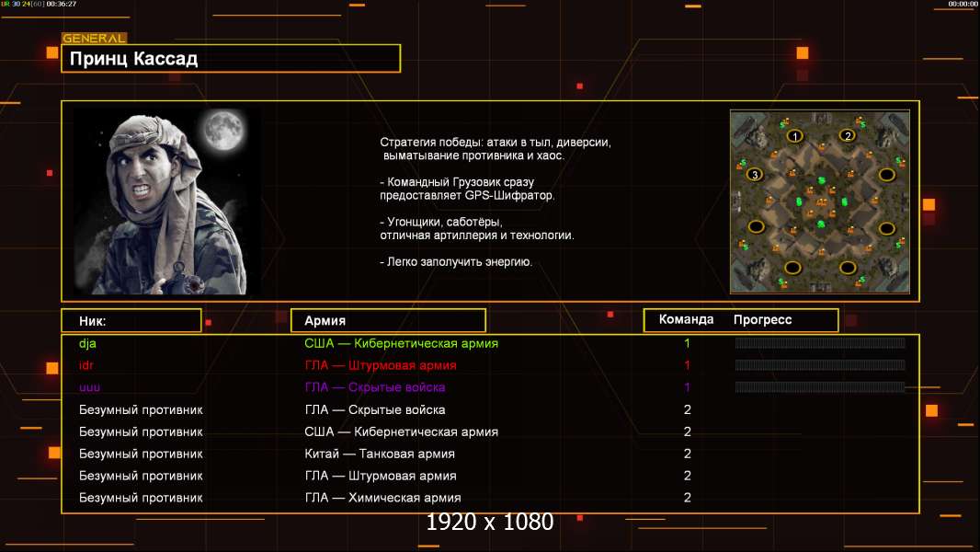Click the 'Прогресс' column header
Viewport: 980px width, 552px height.
coord(762,319)
